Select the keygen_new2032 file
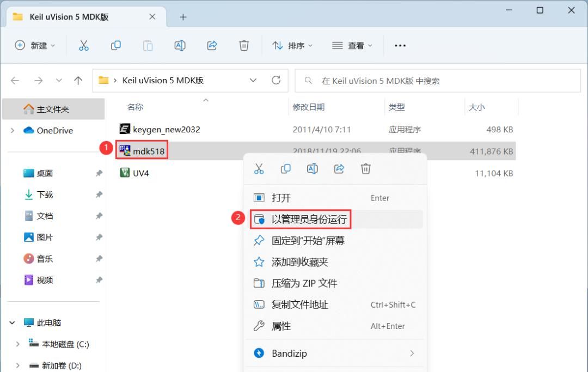The height and width of the screenshot is (372, 588). tap(166, 130)
